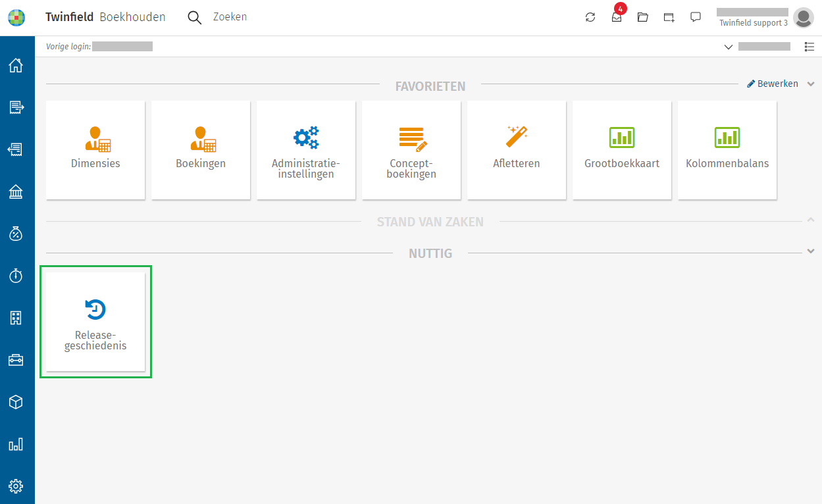Click Bewerken to edit favorites

(x=773, y=84)
